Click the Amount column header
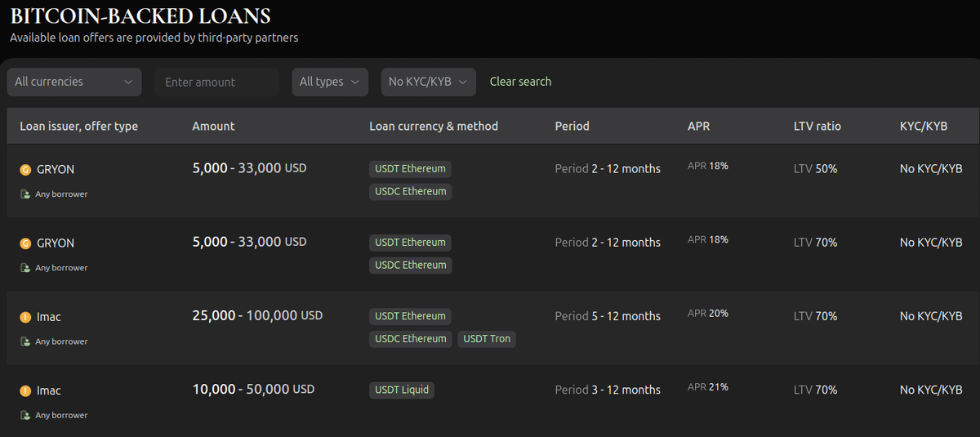Screen dimensions: 980x437 [x=213, y=126]
